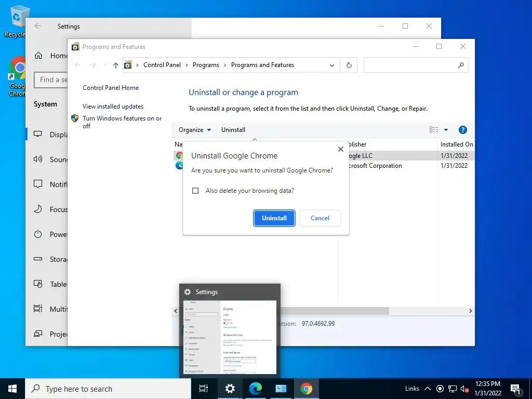This screenshot has height=399, width=532.
Task: Click the network tray icon
Action: click(x=453, y=389)
